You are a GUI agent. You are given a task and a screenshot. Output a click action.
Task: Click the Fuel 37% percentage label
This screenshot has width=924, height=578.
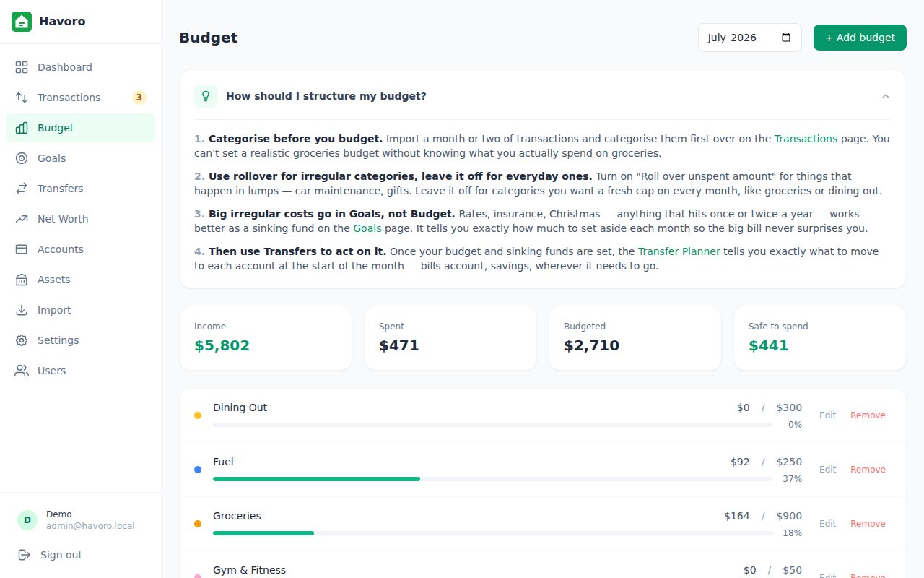792,479
